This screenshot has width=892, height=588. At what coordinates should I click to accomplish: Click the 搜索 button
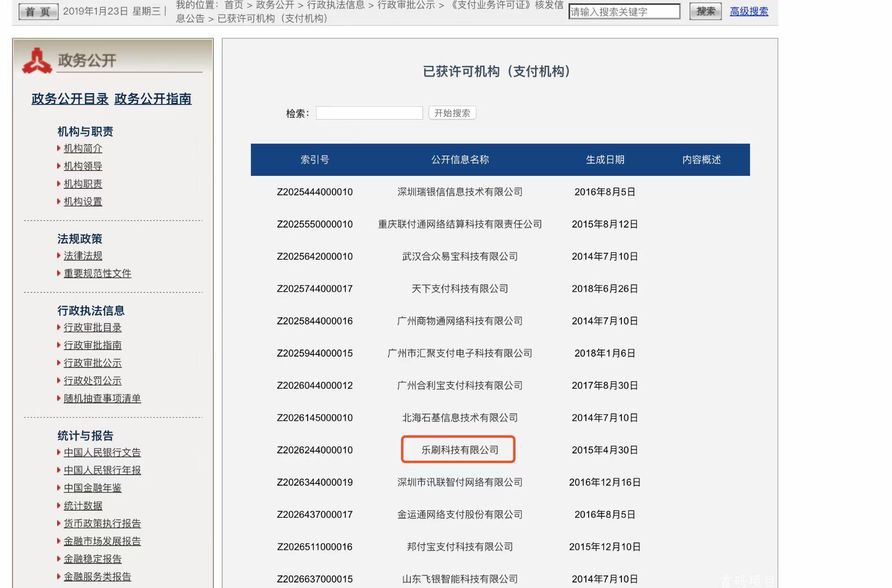tap(705, 10)
